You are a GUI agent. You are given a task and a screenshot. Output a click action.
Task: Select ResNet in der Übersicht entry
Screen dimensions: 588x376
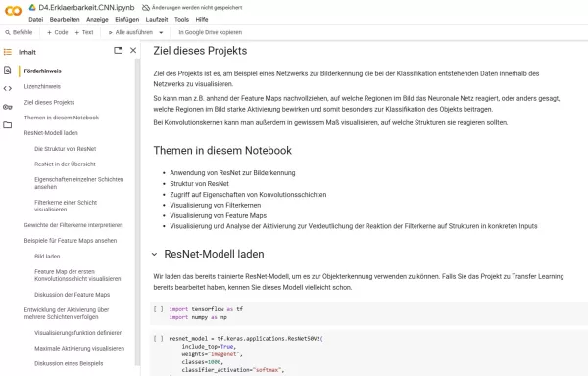click(65, 164)
